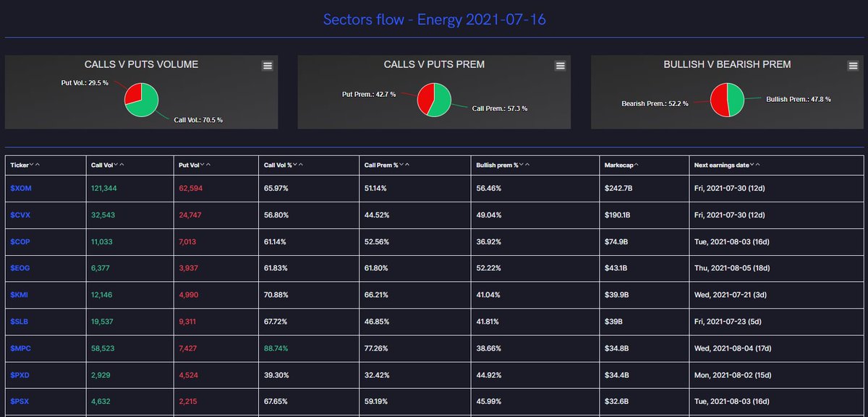Open the $MPC ticker link
The image size is (868, 417).
point(20,348)
